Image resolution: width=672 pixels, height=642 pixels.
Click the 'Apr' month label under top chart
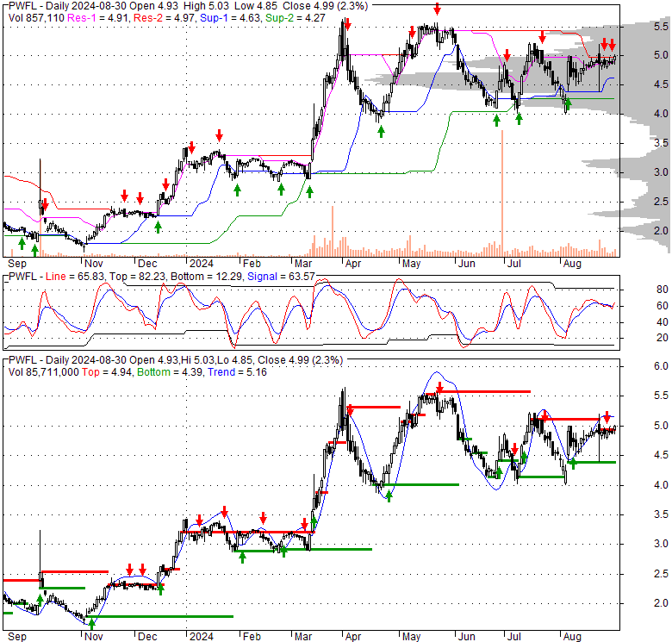tap(353, 264)
